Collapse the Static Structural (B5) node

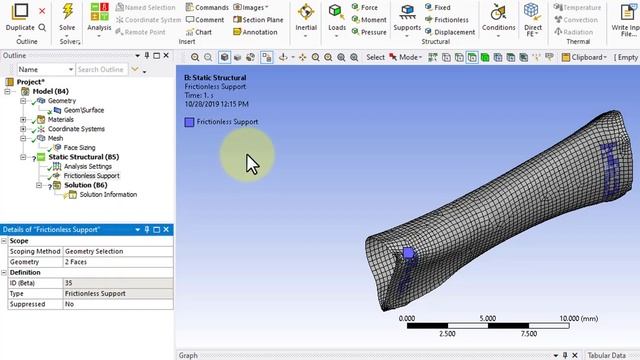pos(23,157)
